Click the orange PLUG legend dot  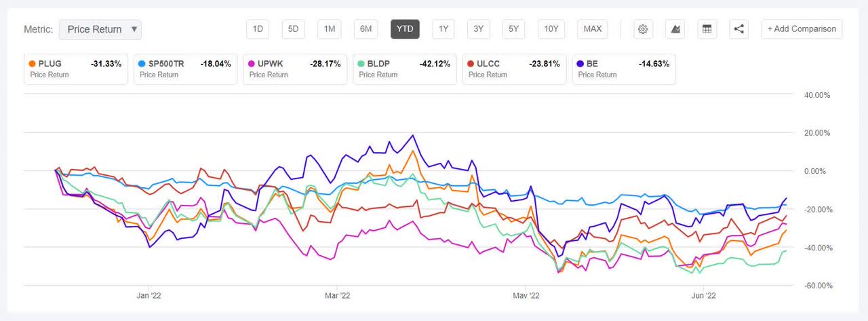(x=33, y=64)
